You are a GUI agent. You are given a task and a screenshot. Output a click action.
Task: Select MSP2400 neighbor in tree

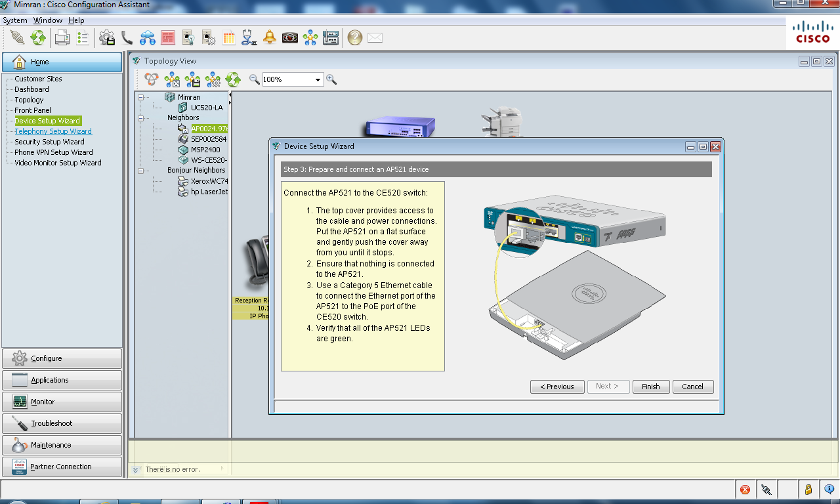pos(205,150)
